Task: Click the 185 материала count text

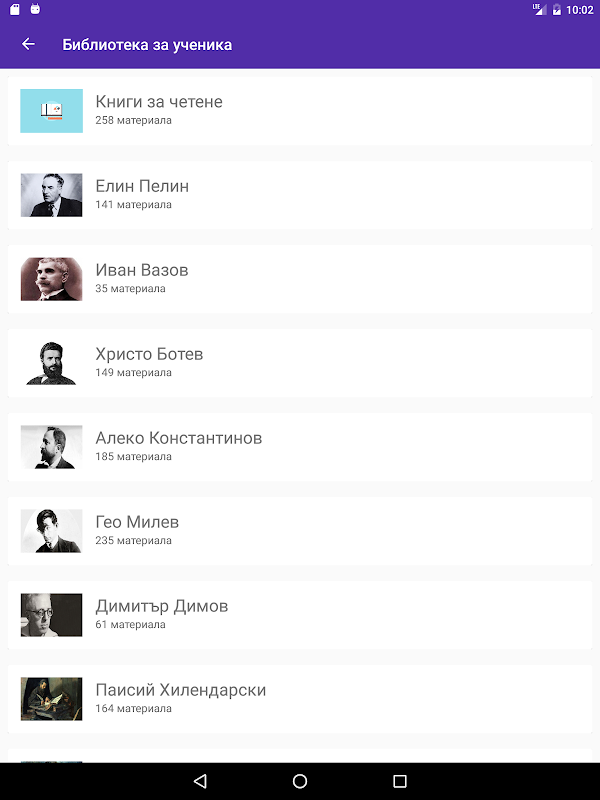Action: tap(133, 456)
